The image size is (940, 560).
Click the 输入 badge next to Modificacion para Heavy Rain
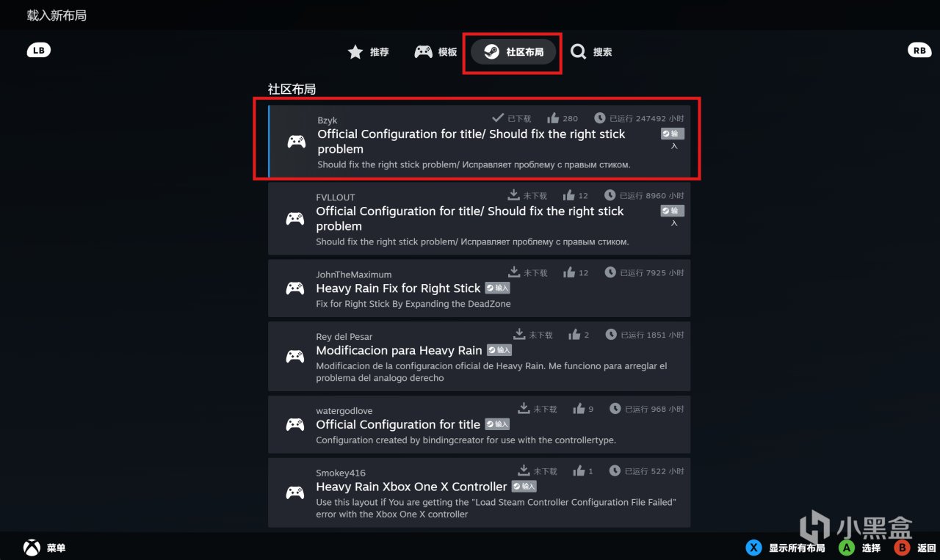[499, 350]
